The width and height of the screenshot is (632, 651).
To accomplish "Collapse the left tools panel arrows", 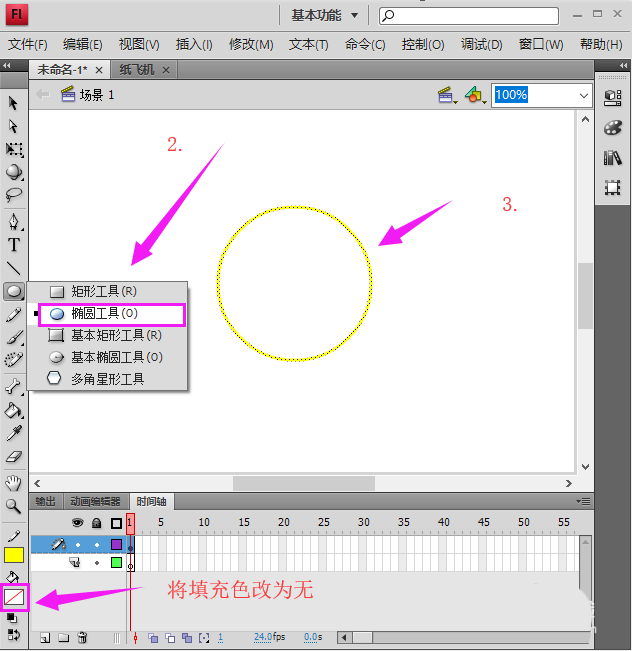I will [6, 65].
